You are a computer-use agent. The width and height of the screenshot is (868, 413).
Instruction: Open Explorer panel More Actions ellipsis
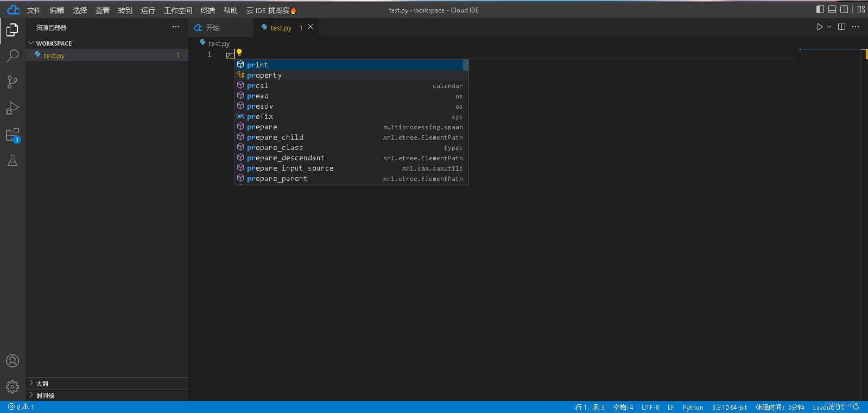tap(176, 27)
